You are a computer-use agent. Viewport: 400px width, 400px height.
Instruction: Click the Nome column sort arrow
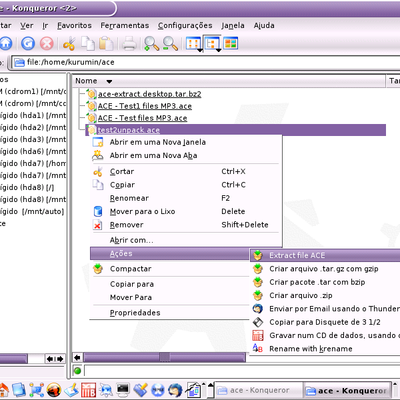point(109,81)
